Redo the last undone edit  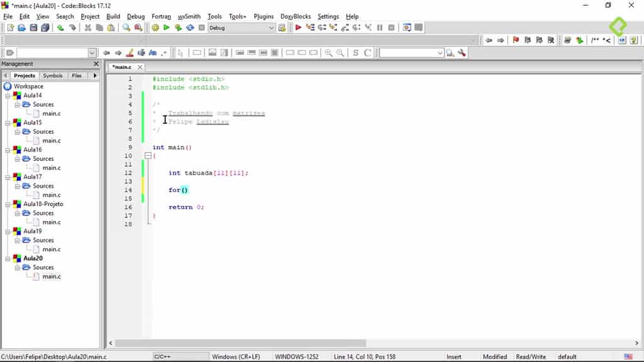pyautogui.click(x=72, y=28)
